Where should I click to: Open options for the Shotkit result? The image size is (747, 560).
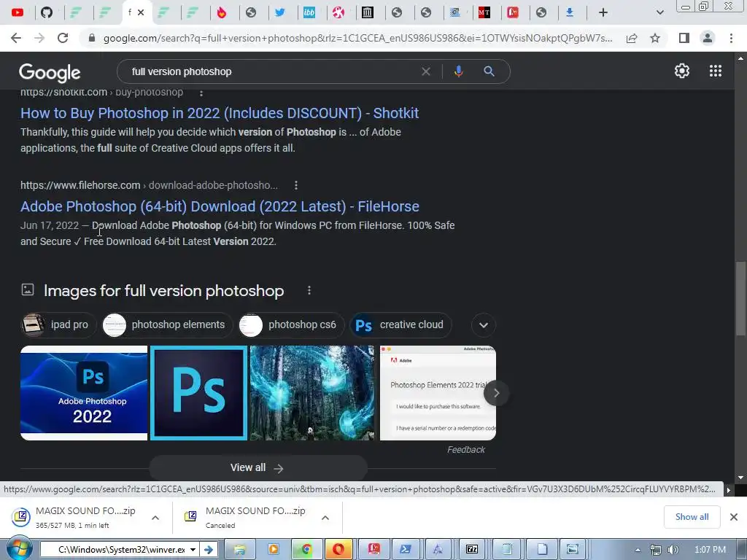point(201,93)
